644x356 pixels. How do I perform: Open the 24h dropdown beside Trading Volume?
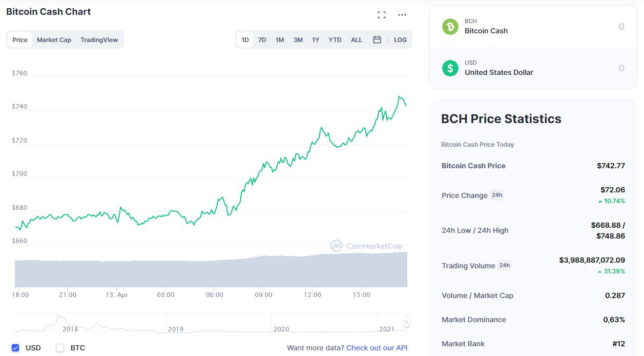(x=505, y=265)
